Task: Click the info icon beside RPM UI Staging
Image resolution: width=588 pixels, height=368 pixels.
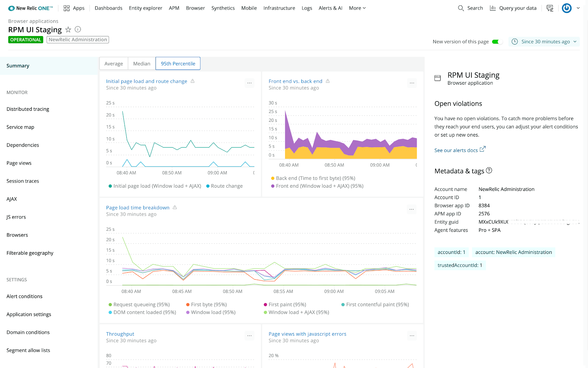Action: coord(78,29)
